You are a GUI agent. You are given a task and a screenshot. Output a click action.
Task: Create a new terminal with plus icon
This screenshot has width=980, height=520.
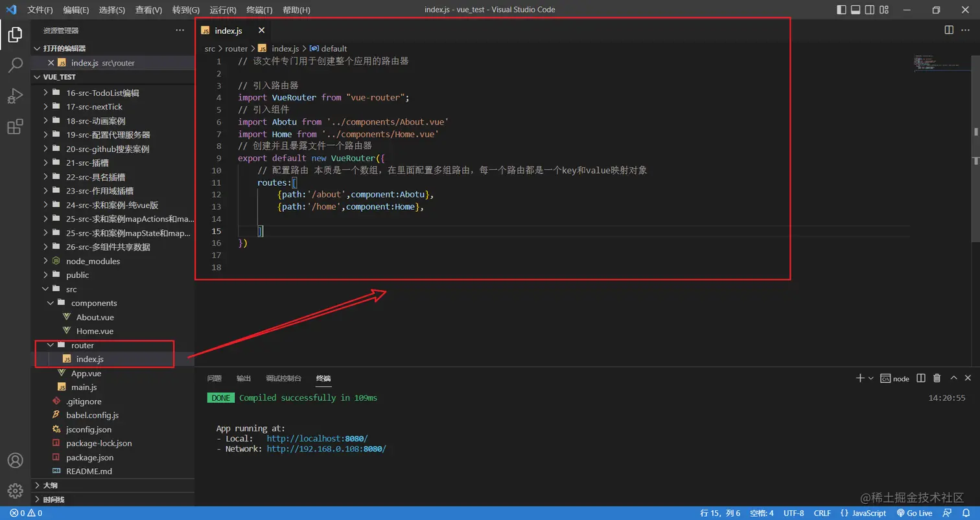[x=860, y=378]
